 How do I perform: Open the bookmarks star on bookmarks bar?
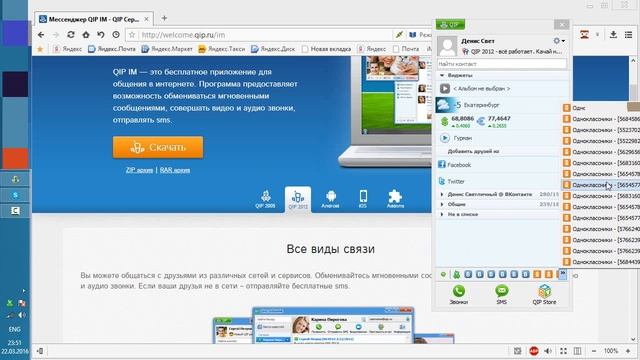click(40, 49)
